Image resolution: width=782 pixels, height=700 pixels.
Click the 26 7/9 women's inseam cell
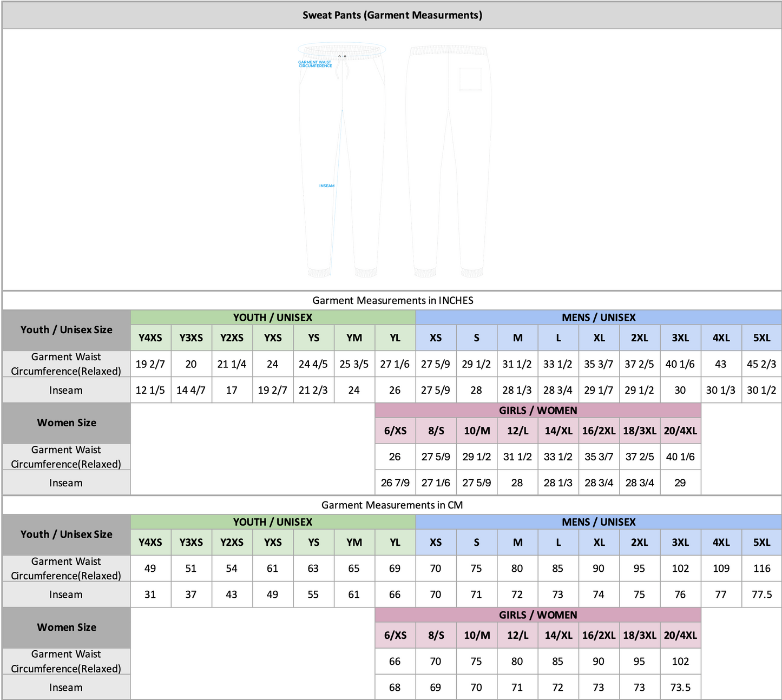point(395,483)
